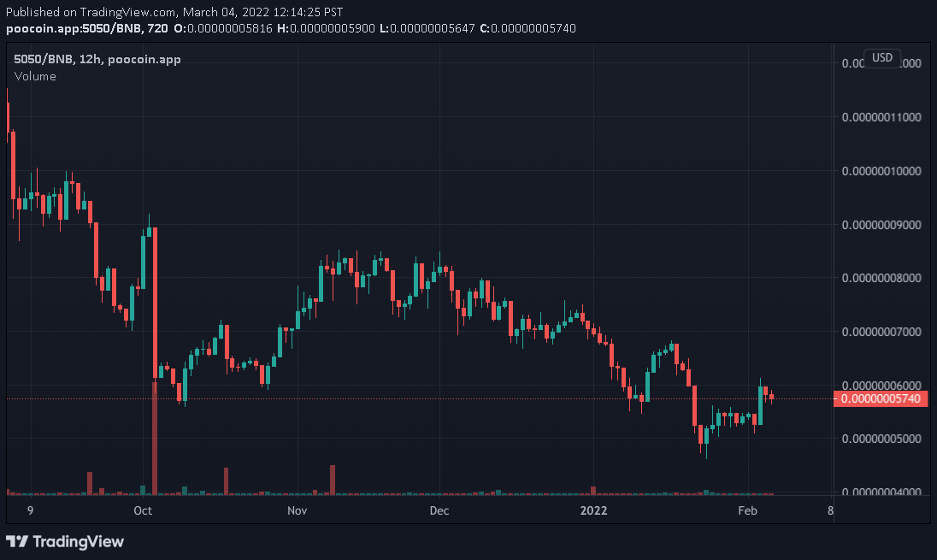Viewport: 937px width, 560px height.
Task: Click the Nov label on time axis
Action: [297, 510]
